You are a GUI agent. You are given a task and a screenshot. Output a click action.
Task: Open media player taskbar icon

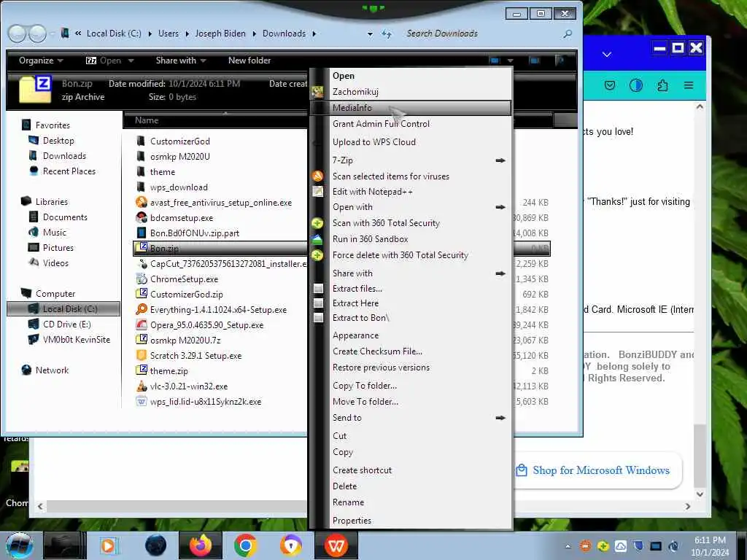[109, 545]
